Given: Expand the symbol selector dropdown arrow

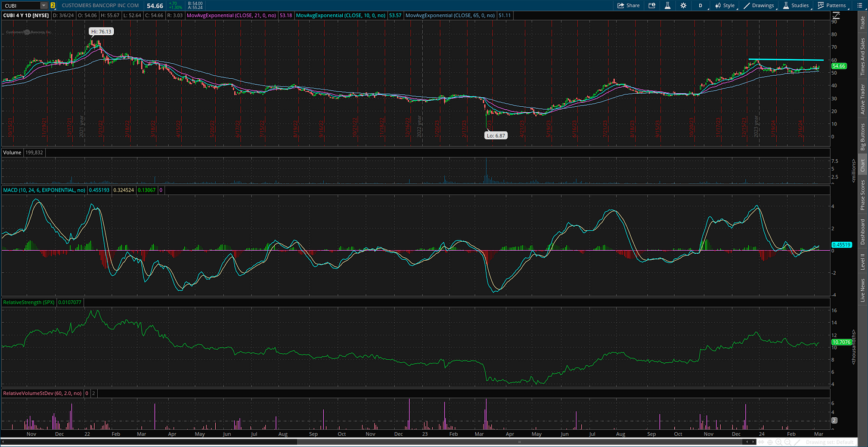Looking at the screenshot, I should coord(44,5).
